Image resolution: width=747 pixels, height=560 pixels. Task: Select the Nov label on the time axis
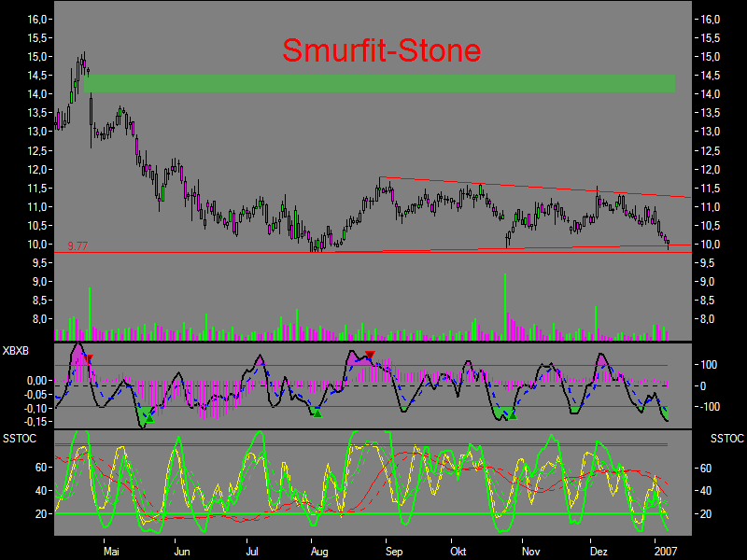[x=530, y=552]
